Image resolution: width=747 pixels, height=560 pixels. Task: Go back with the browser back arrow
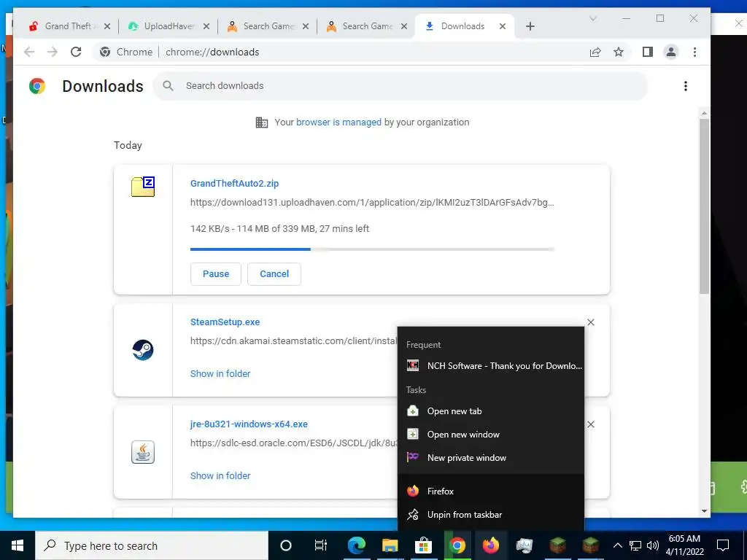click(29, 52)
